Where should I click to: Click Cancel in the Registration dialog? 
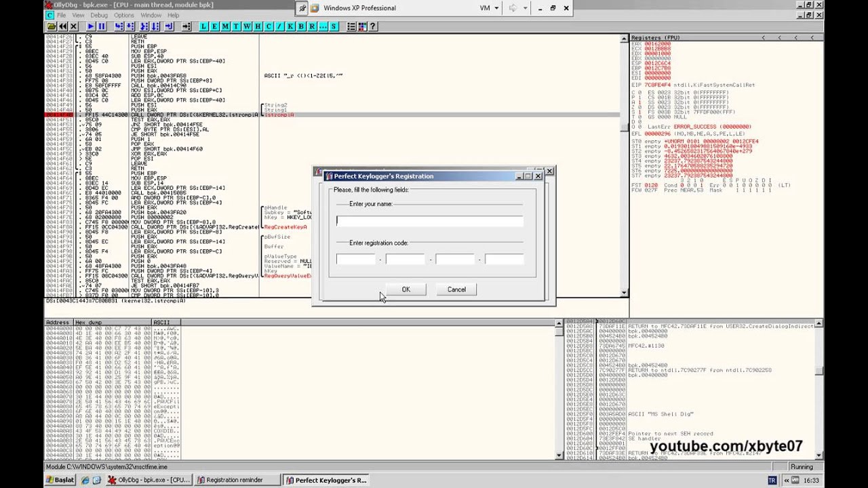click(x=456, y=289)
